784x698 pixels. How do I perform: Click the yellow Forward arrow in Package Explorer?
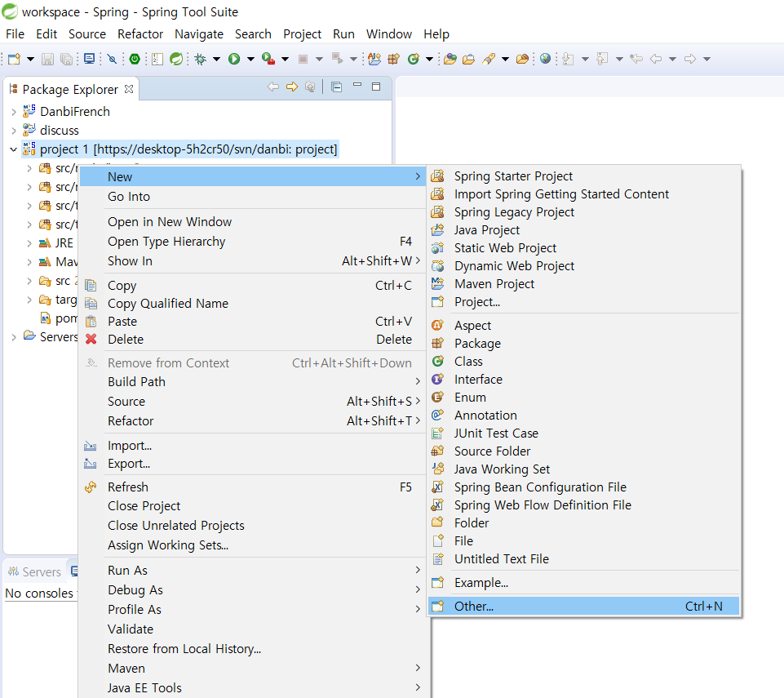coord(292,87)
